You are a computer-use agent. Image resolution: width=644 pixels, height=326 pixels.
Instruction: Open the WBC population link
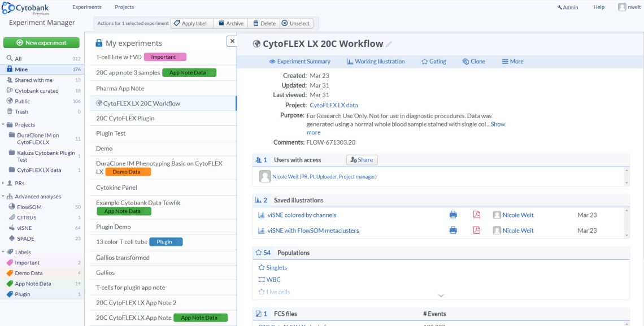pos(273,280)
